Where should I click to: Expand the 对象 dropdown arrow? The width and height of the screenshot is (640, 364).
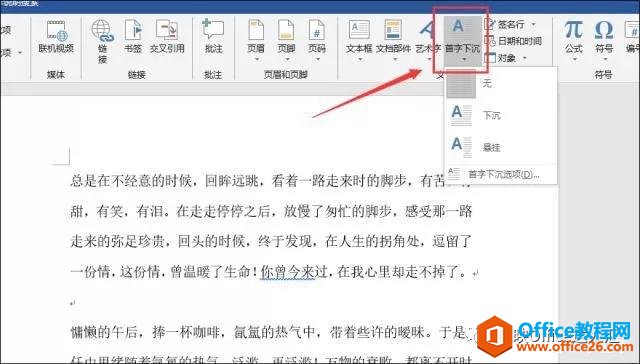(524, 58)
